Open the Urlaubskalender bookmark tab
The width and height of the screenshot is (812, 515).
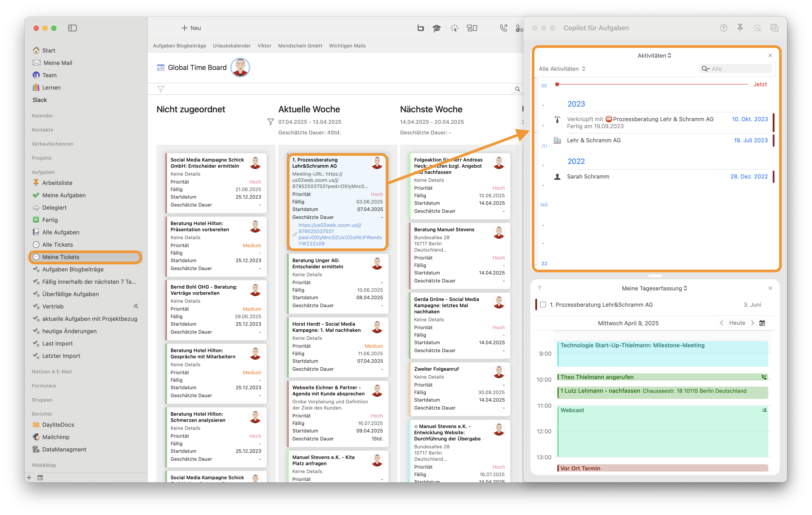click(232, 46)
